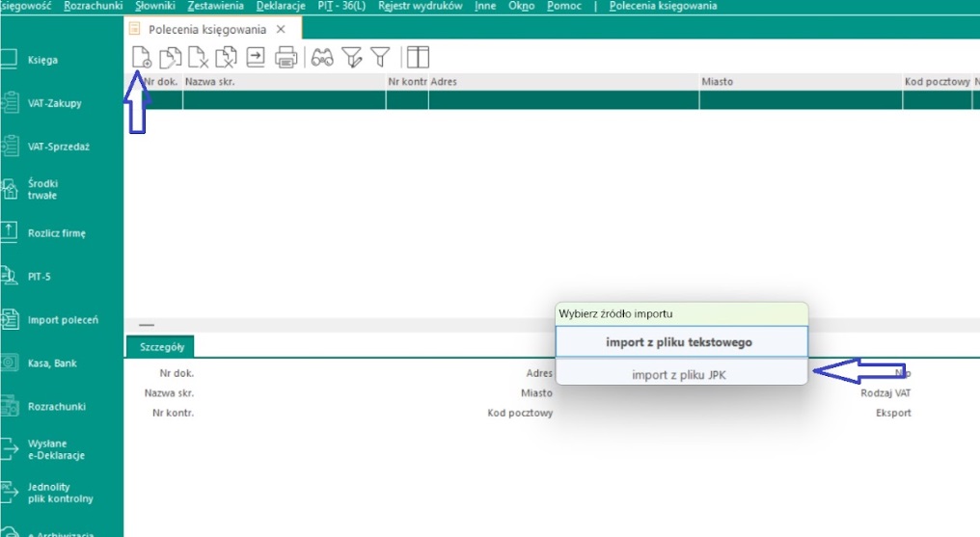Viewport: 980px width, 537px height.
Task: Open Jednolity plik kontrolny in the sidebar
Action: point(62,493)
